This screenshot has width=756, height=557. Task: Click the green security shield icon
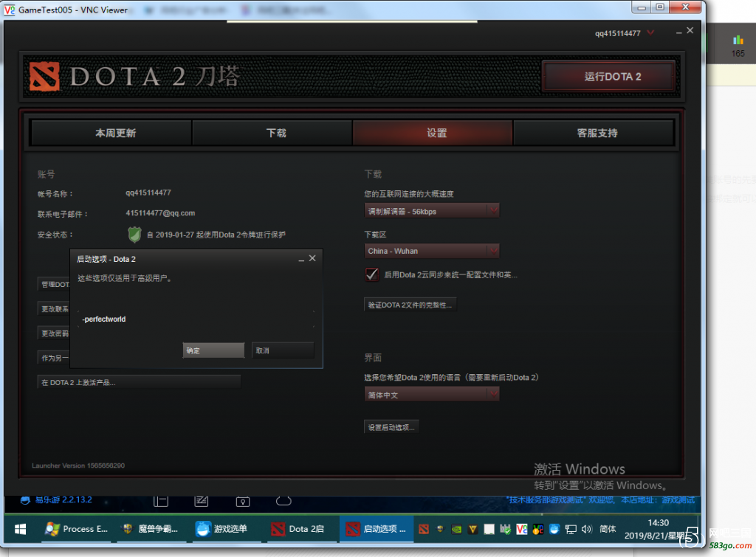click(134, 235)
